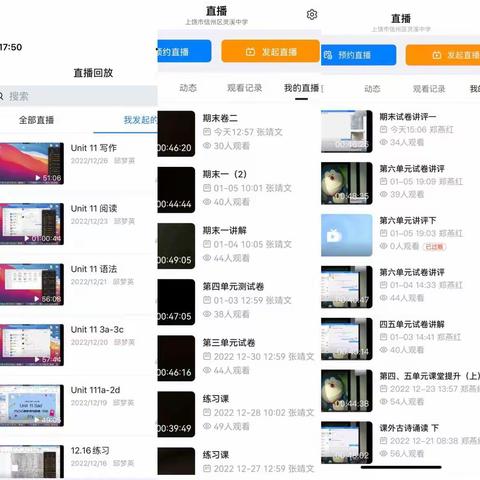This screenshot has width=480, height=480.
Task: Click the 00:44:44 thumbnail of 期末一（2）
Action: coord(176,190)
